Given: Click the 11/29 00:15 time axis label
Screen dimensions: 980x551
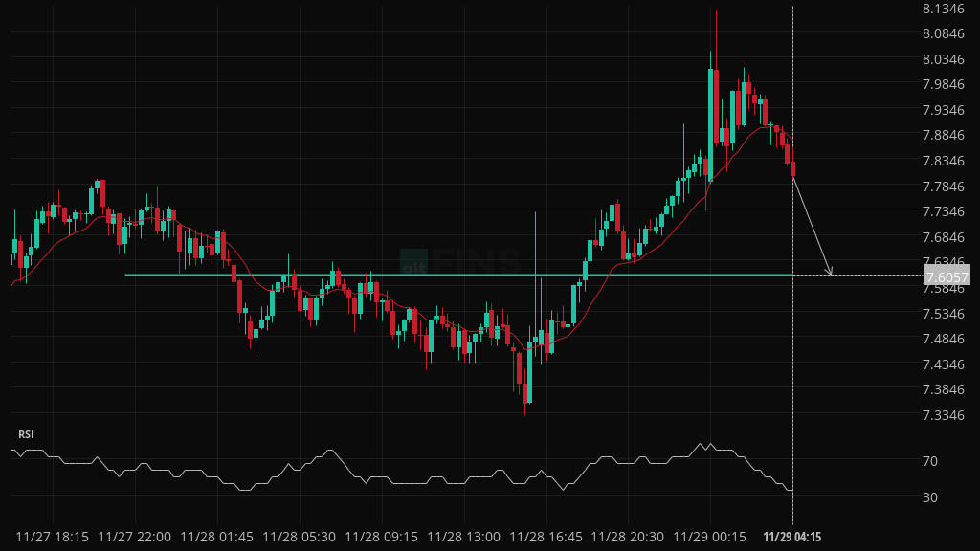Looking at the screenshot, I should [710, 537].
